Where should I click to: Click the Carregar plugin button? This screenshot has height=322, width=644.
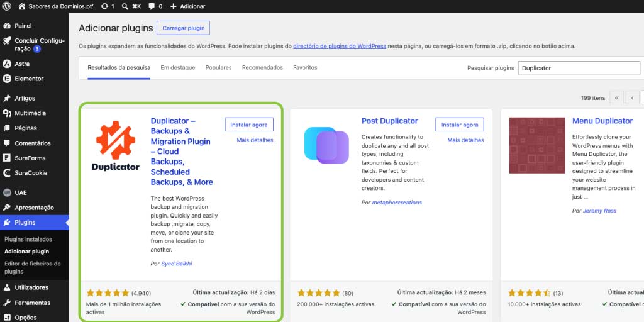(183, 28)
